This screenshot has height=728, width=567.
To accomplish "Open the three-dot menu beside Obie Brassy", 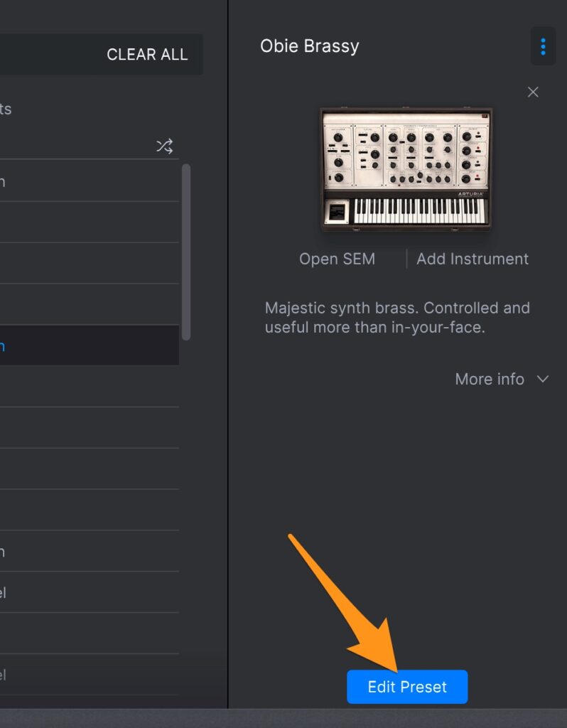I will 543,47.
